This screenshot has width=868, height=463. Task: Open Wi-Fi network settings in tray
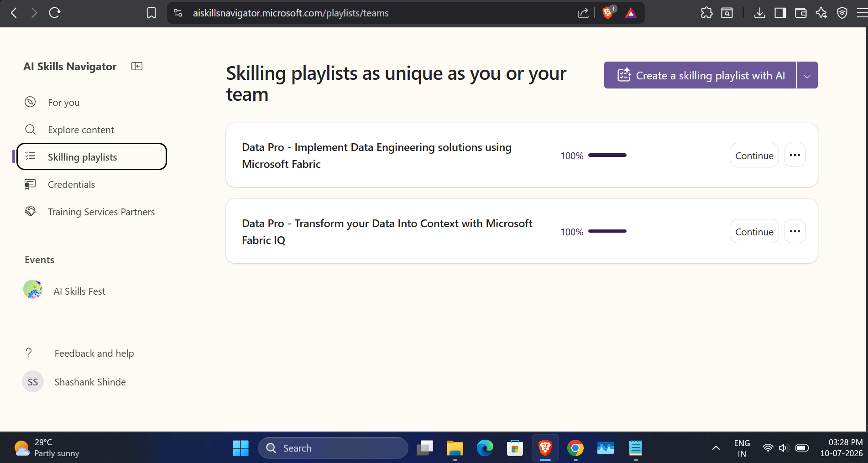click(x=768, y=448)
